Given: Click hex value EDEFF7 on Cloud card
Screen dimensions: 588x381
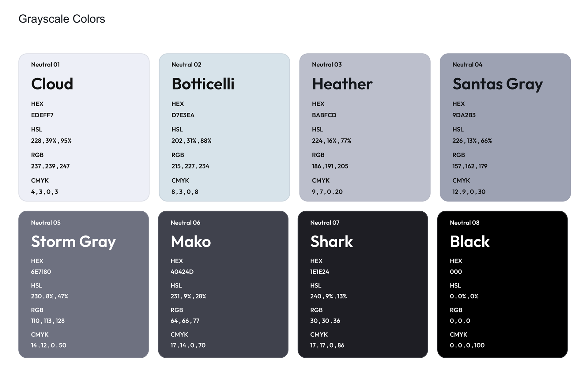Looking at the screenshot, I should (x=42, y=115).
